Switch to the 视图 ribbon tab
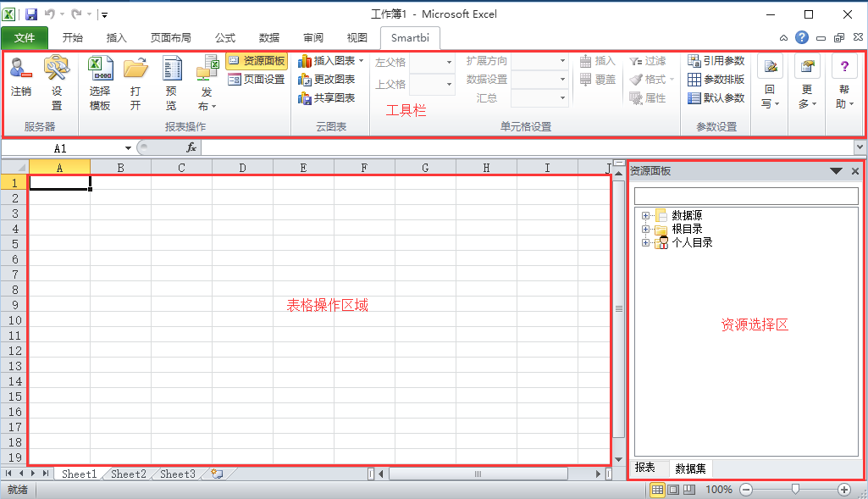Screen dimensions: 868x499 click(357, 37)
